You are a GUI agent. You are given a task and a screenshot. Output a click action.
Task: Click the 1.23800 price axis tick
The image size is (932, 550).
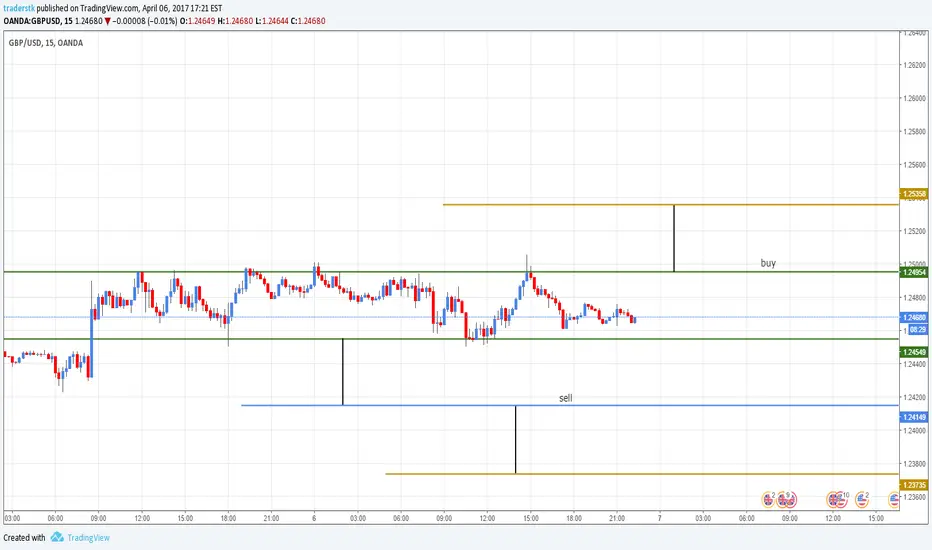coord(915,464)
